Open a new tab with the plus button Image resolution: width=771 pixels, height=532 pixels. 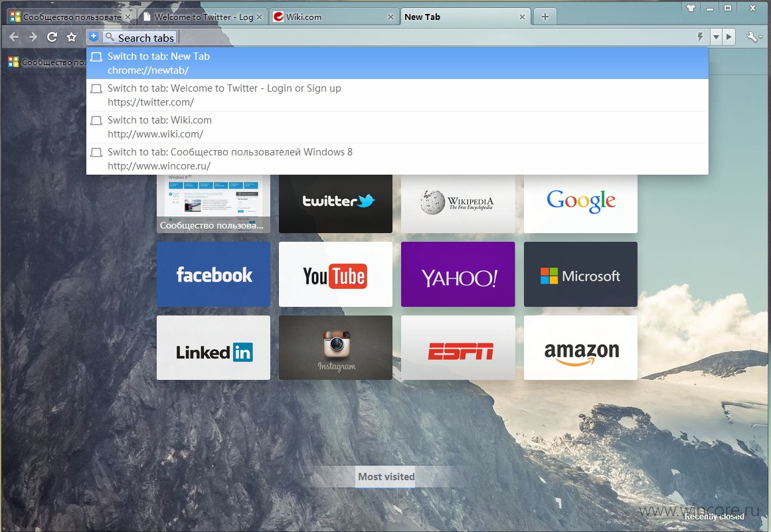click(x=545, y=17)
